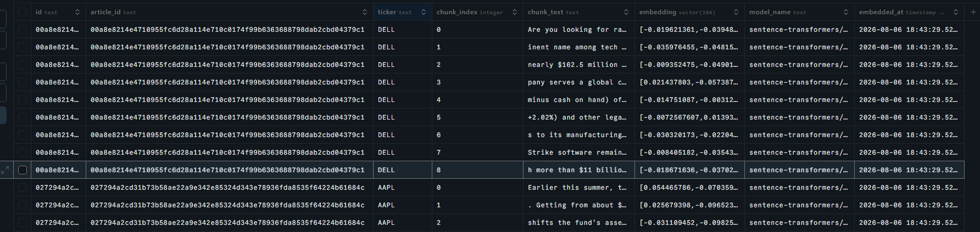980x232 pixels.
Task: Click the cell '+2.02%) and other lega…'
Action: pos(579,117)
